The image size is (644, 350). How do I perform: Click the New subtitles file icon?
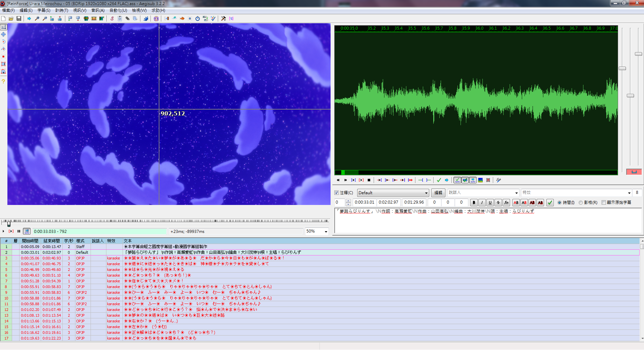[3, 19]
